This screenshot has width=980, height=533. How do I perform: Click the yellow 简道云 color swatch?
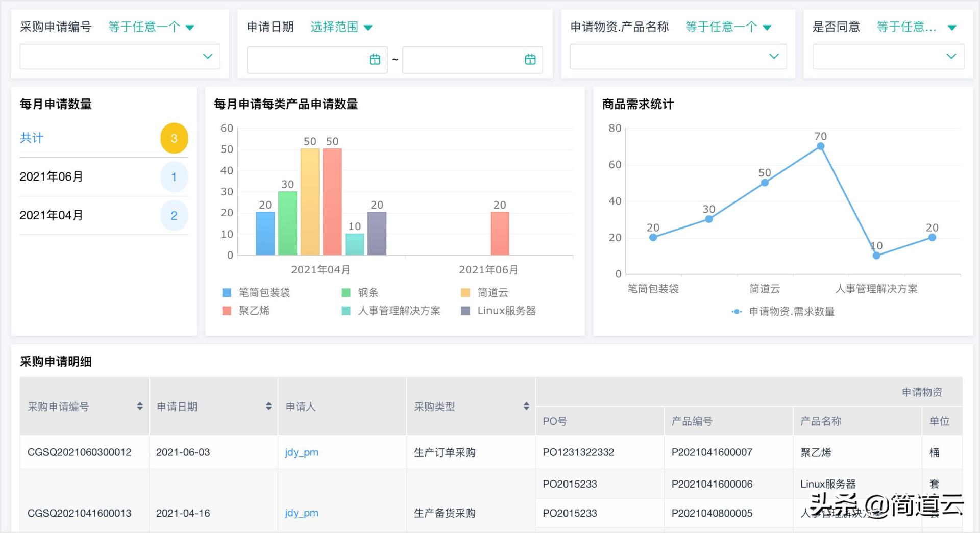click(x=465, y=292)
